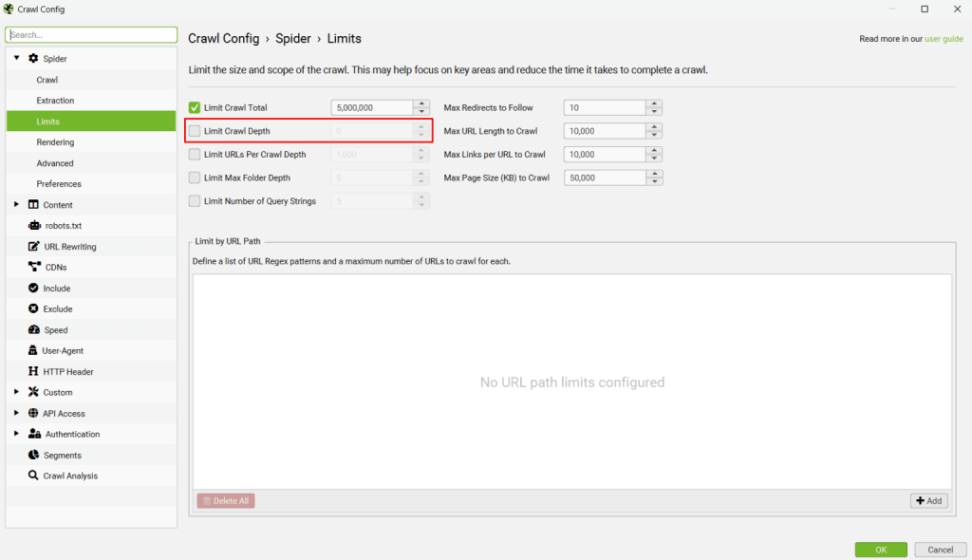Click the Include checkmark icon
The height and width of the screenshot is (560, 972).
pyautogui.click(x=33, y=288)
